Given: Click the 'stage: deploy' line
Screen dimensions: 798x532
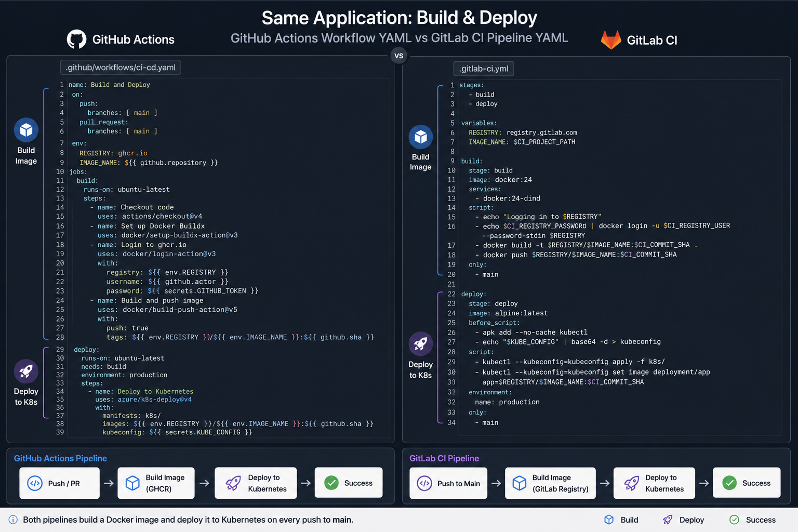Looking at the screenshot, I should (493, 304).
